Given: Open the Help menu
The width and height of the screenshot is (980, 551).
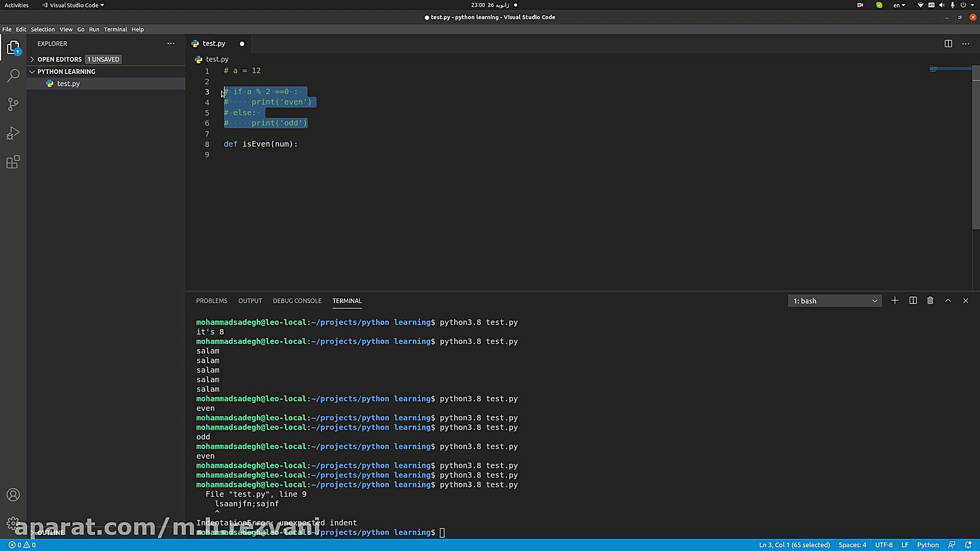Looking at the screenshot, I should tap(138, 29).
